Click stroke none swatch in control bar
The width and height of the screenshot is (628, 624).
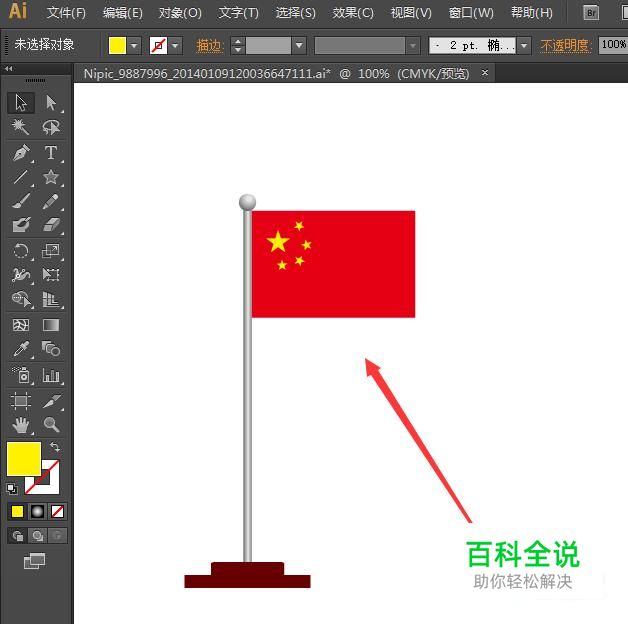point(159,45)
